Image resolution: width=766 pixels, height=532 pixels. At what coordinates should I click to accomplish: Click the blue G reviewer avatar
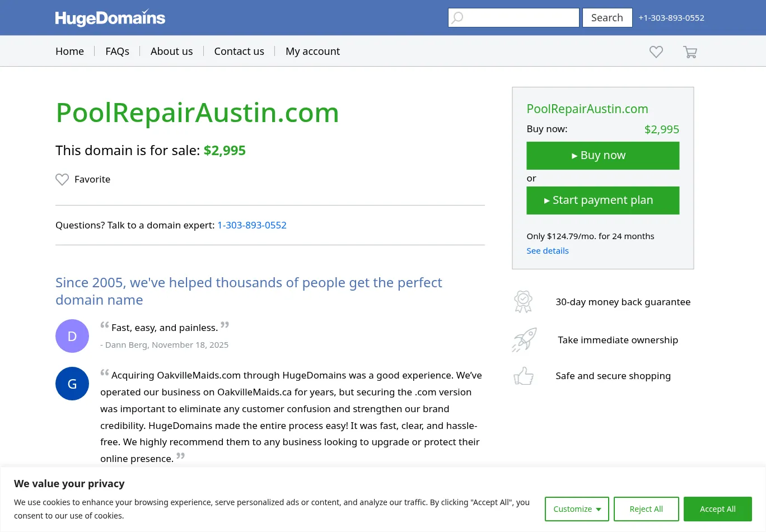point(72,384)
